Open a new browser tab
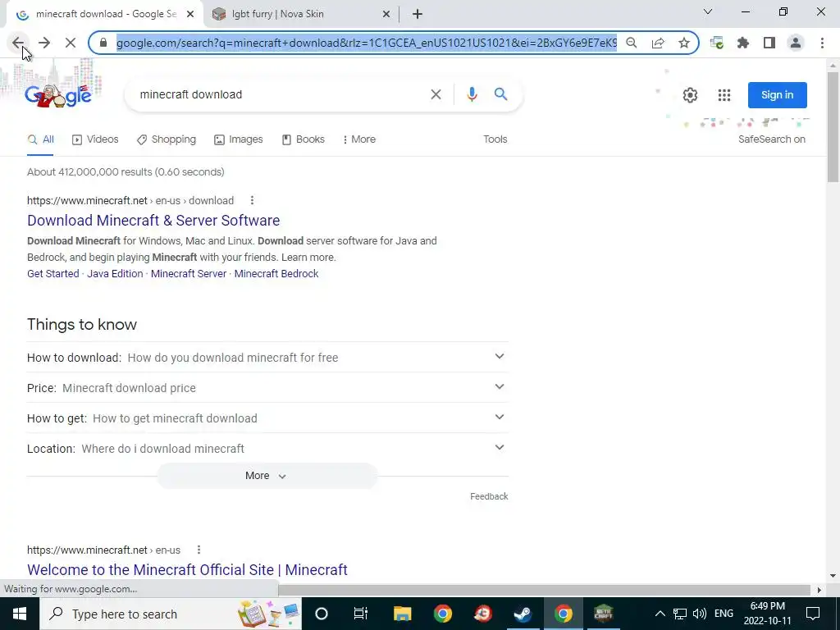The image size is (840, 630). point(418,15)
